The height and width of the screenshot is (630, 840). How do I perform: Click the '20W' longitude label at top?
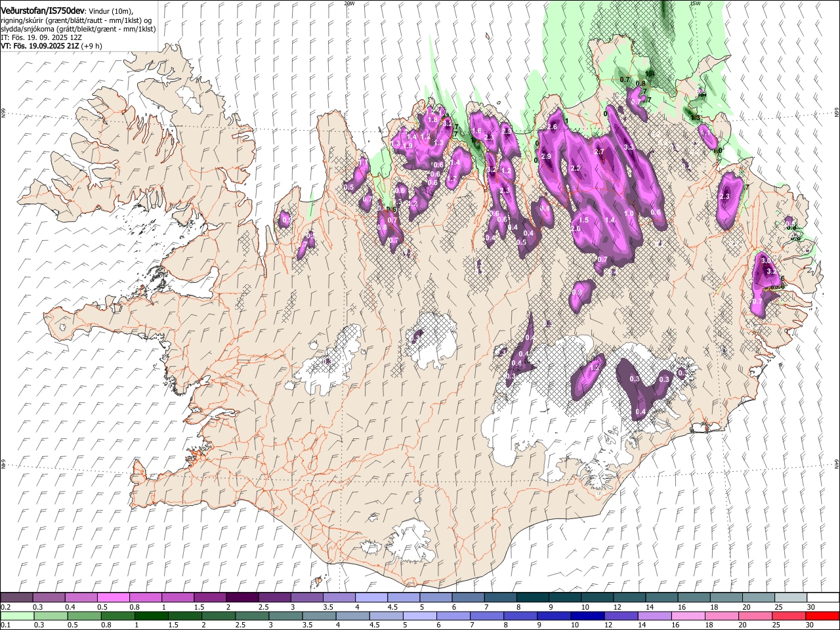(x=349, y=3)
